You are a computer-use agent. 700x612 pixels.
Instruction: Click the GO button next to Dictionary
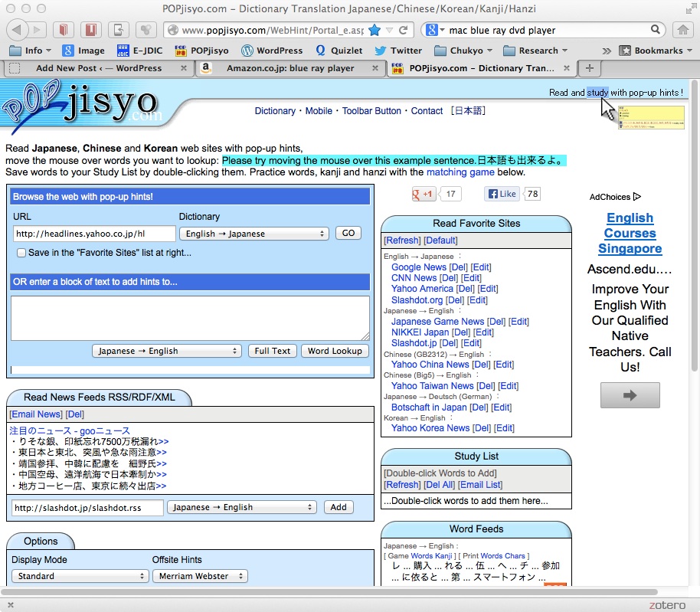click(348, 233)
